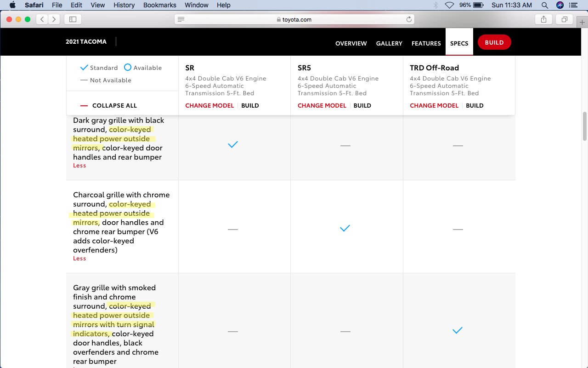Select the SPECS tab
Screen dimensions: 588x368
pos(459,42)
